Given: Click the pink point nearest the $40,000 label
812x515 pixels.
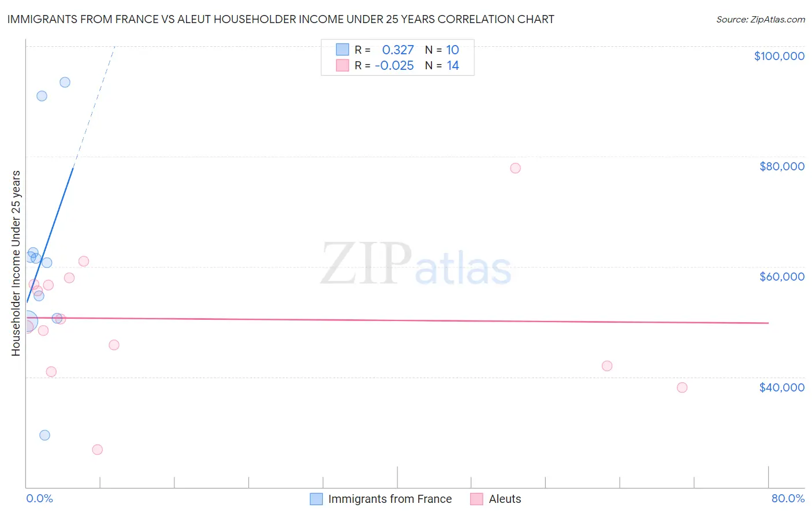Looking at the screenshot, I should (681, 387).
